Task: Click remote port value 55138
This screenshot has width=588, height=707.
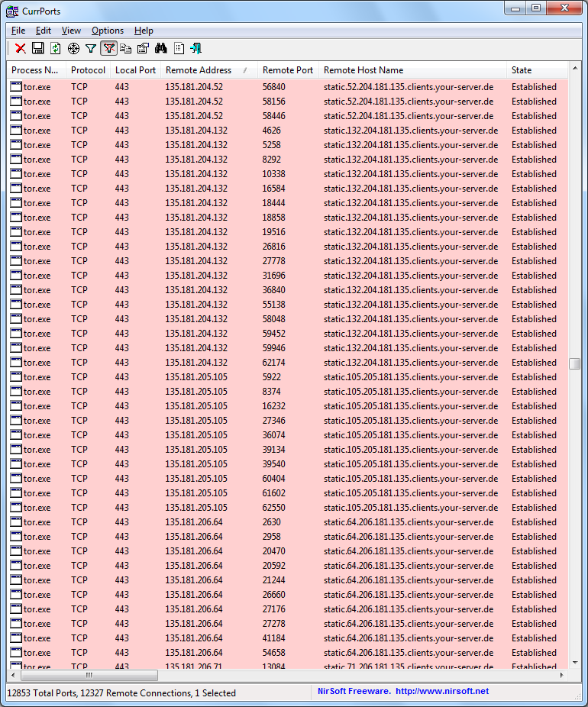Action: click(273, 305)
